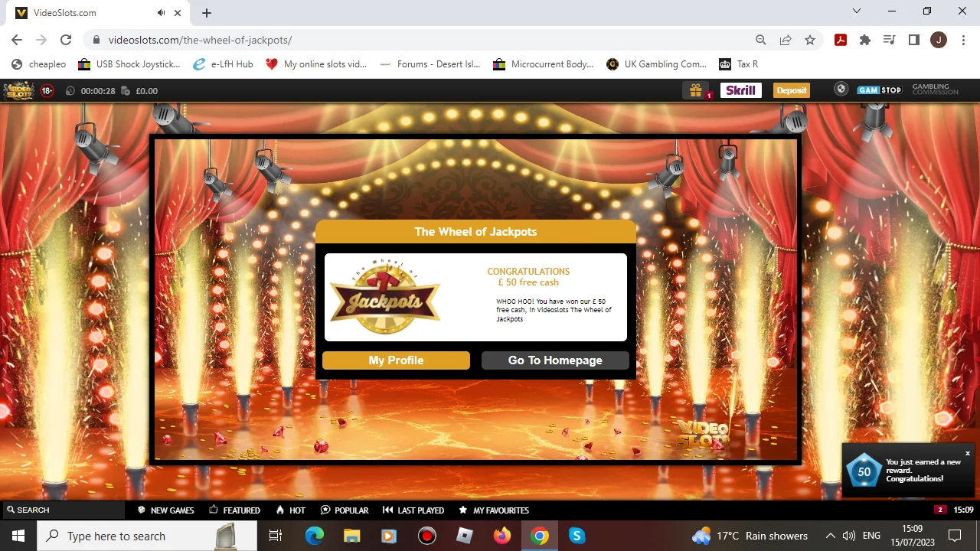Open the Firefox taskbar icon

click(502, 536)
